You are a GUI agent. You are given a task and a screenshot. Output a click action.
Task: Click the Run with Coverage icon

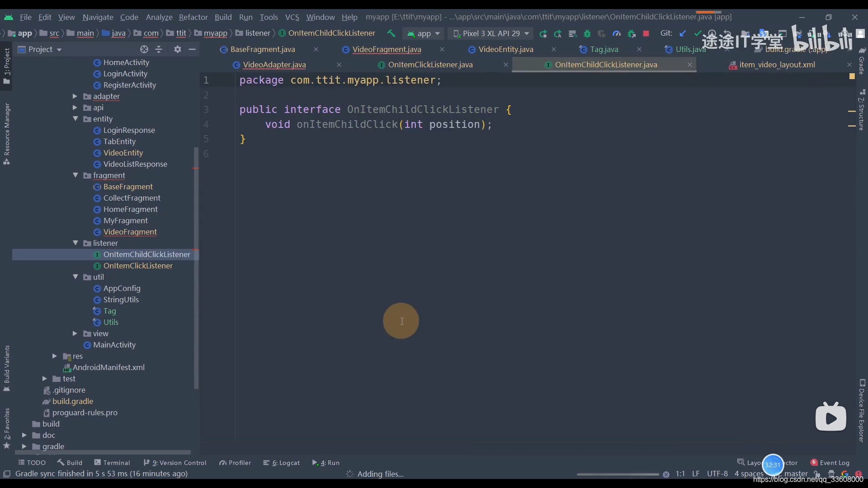click(602, 33)
